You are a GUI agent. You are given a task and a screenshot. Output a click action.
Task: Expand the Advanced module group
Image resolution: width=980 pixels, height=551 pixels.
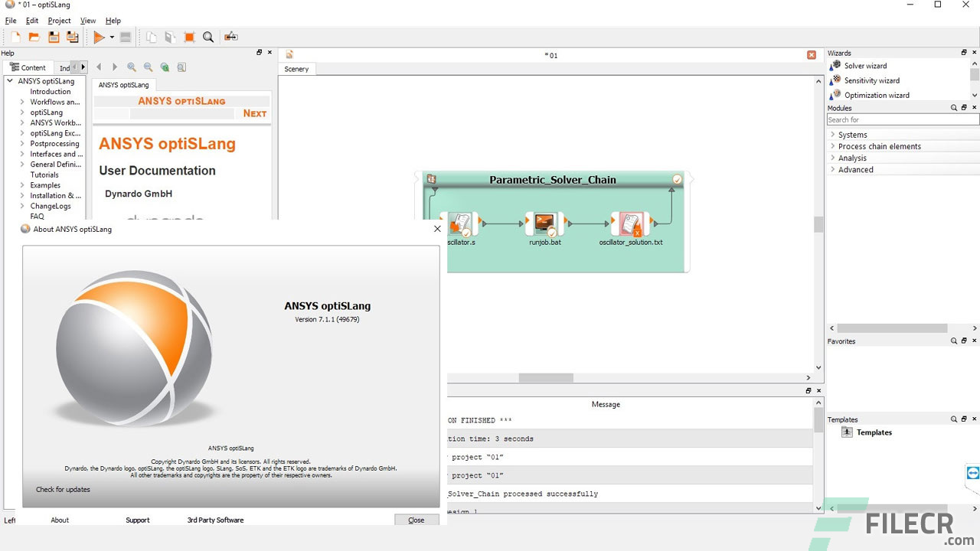[833, 169]
